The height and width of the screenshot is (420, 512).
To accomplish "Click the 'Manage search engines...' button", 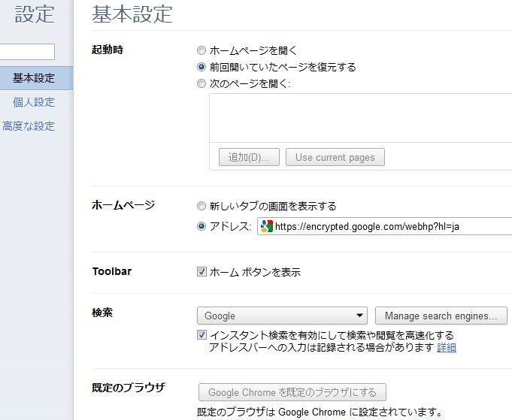I will click(x=441, y=316).
